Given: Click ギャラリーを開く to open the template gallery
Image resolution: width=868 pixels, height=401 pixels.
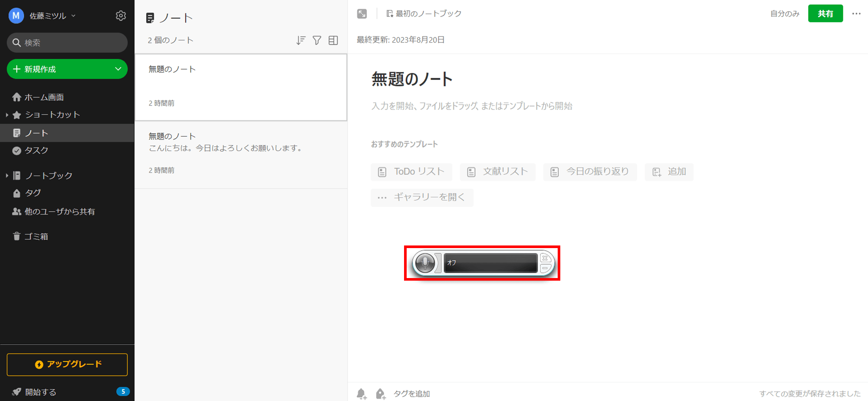Looking at the screenshot, I should (x=422, y=197).
